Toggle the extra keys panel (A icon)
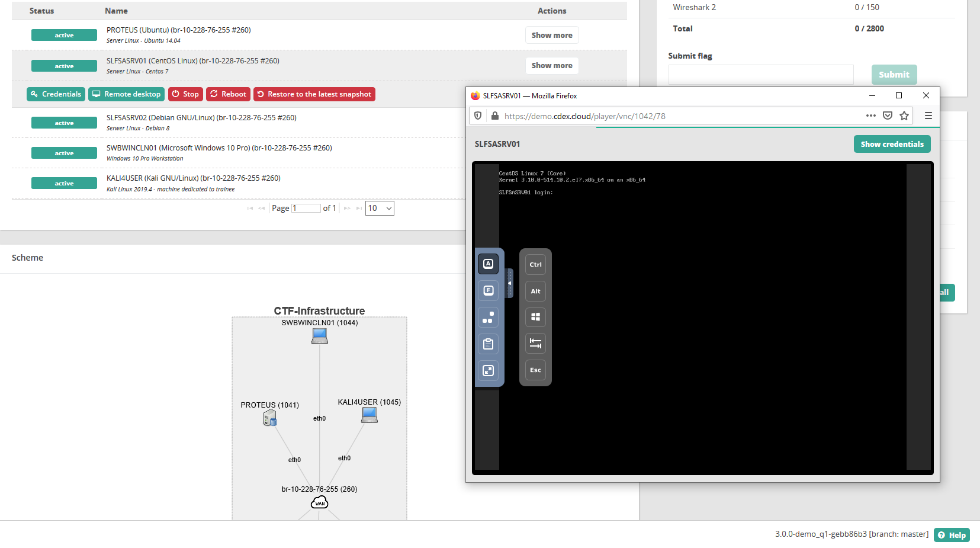Viewport: 980px width, 548px height. tap(488, 264)
